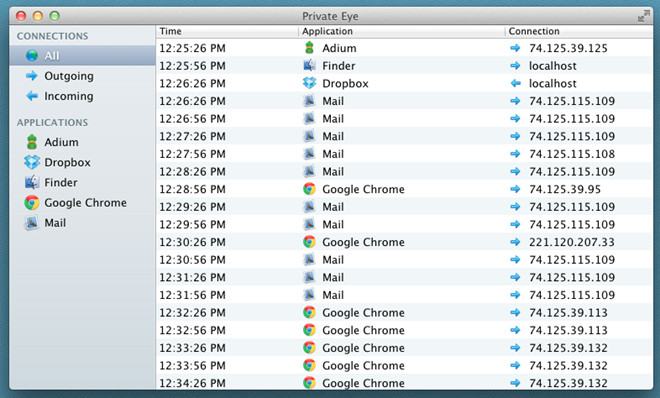Click the 12:30:56 PM time cell

pos(192,260)
